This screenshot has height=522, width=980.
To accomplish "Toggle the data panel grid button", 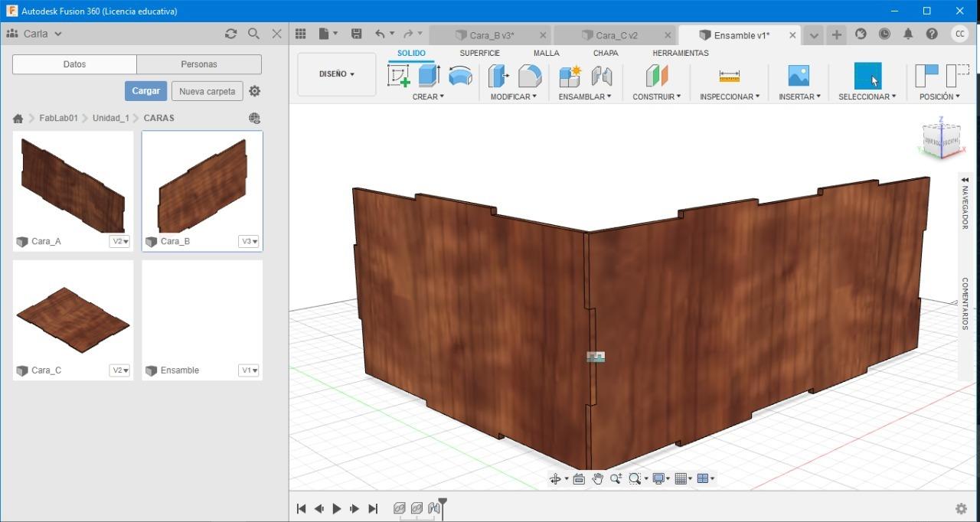I will pos(301,34).
